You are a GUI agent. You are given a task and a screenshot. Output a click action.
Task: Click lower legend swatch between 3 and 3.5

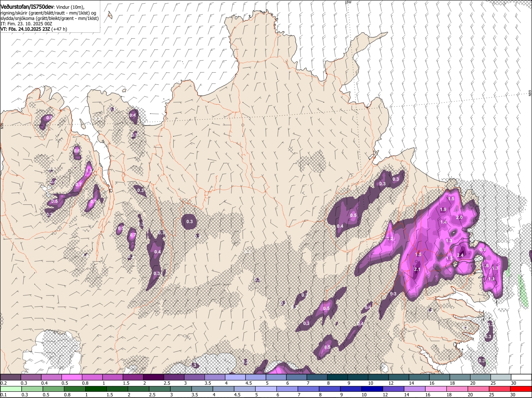pos(182,389)
